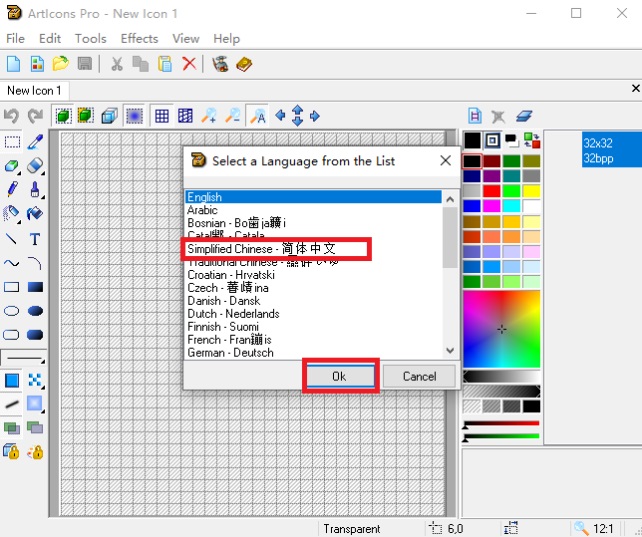Screen dimensions: 642x537
Task: Select Dutch - Nederlands in the list
Action: pyautogui.click(x=313, y=314)
